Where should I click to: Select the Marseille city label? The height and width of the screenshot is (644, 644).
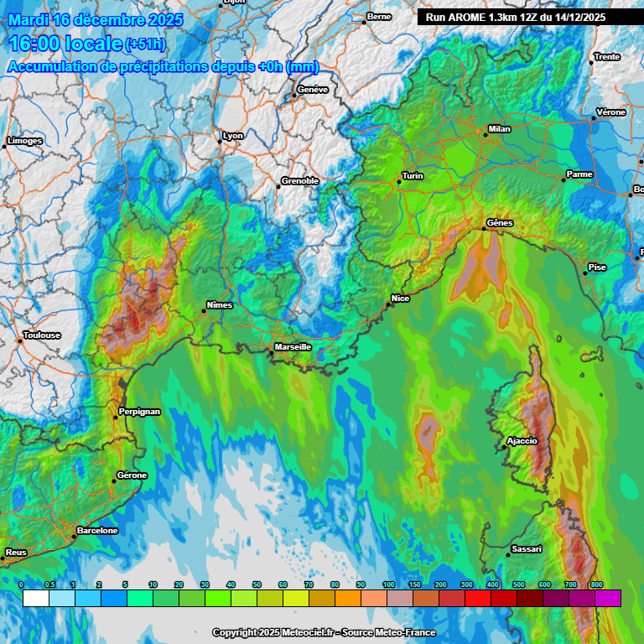tap(293, 347)
